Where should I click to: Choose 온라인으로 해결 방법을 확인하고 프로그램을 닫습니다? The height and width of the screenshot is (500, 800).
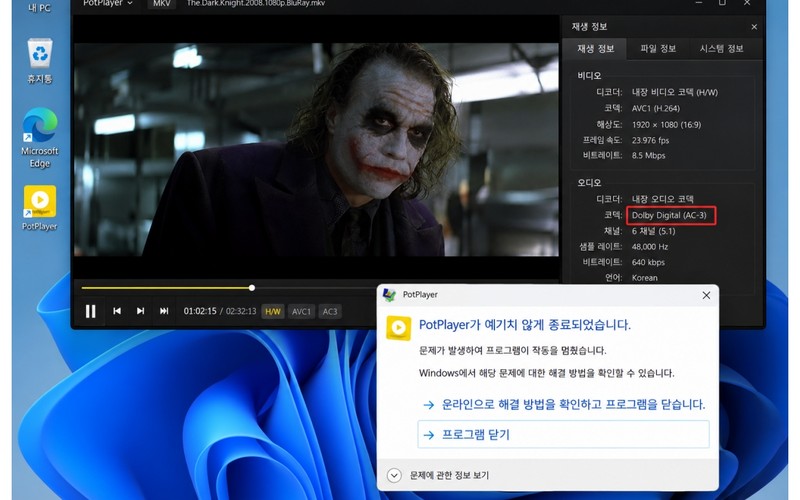point(564,405)
